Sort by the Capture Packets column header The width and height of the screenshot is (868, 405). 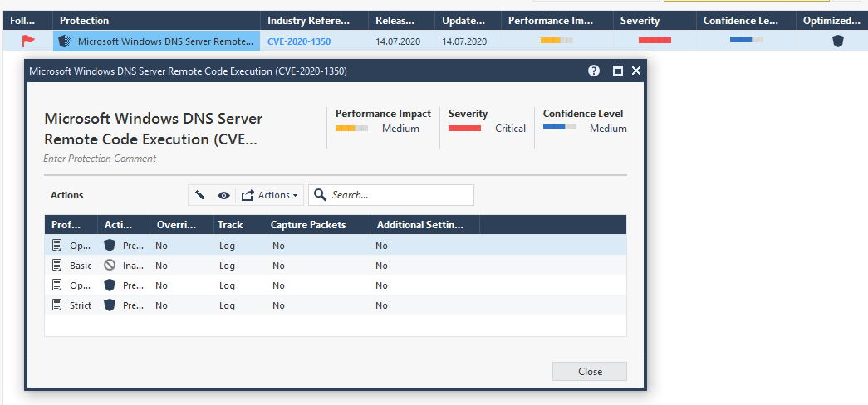pyautogui.click(x=317, y=225)
